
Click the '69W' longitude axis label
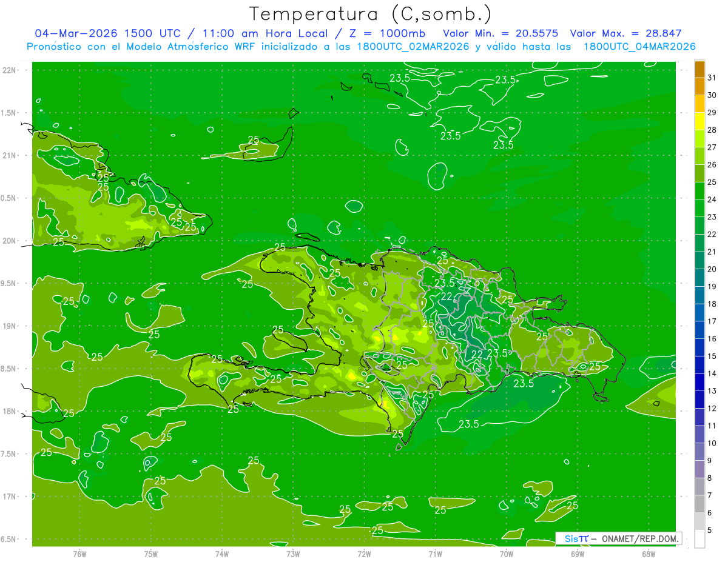[x=578, y=554]
